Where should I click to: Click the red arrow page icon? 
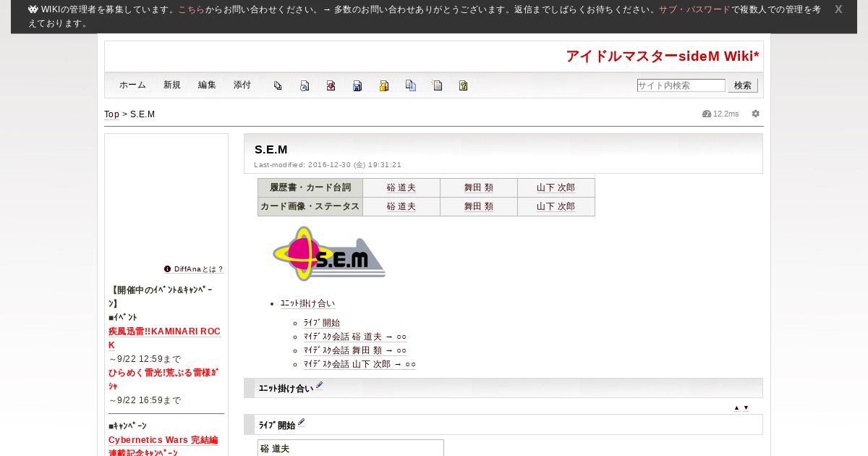point(331,85)
